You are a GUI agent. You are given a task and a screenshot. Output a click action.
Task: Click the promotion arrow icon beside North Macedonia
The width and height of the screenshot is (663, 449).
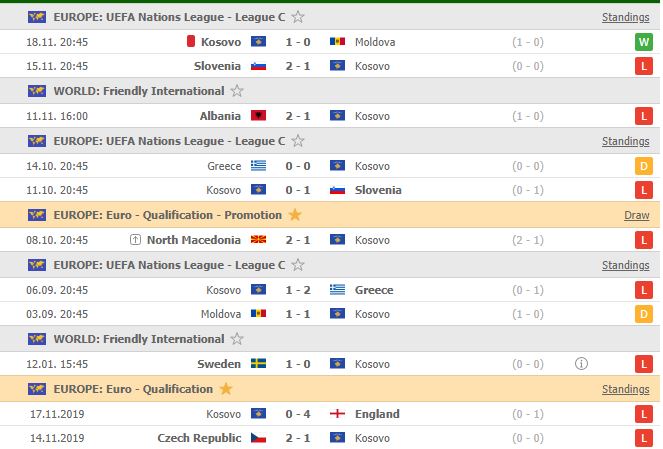135,240
